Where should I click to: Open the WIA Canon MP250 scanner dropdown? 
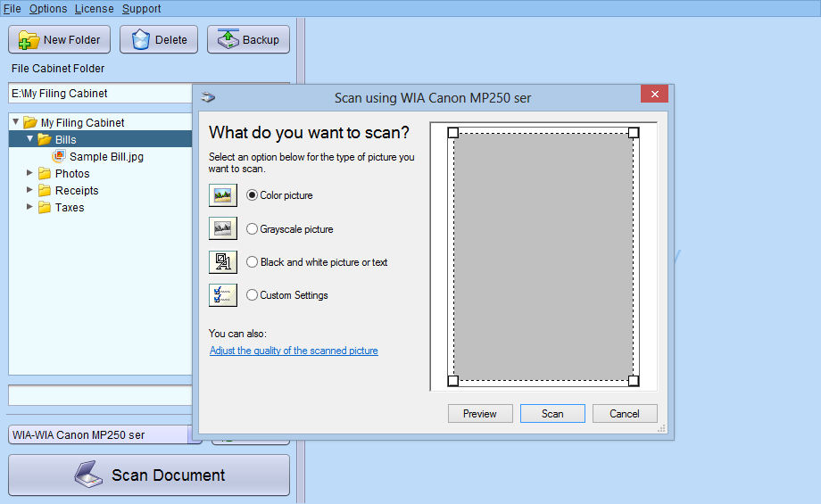[195, 435]
